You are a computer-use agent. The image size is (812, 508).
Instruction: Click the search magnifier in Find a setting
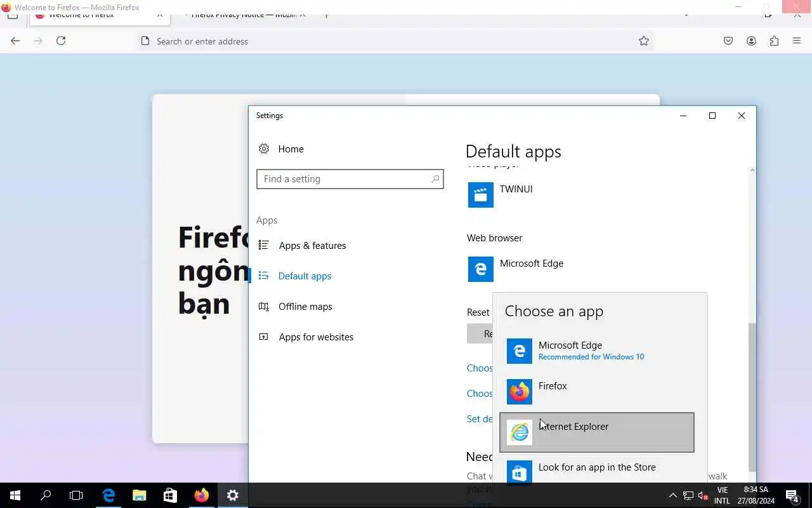click(435, 179)
